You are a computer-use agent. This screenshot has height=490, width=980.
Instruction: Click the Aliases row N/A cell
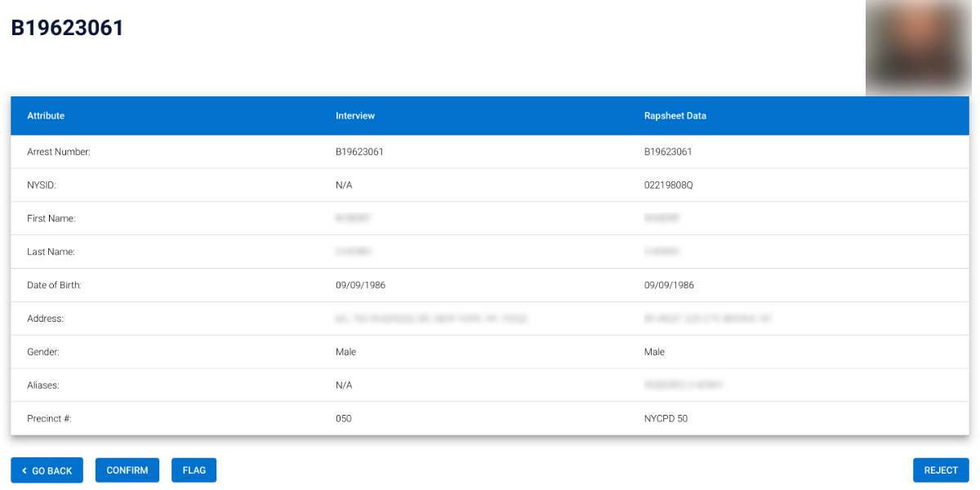(342, 385)
